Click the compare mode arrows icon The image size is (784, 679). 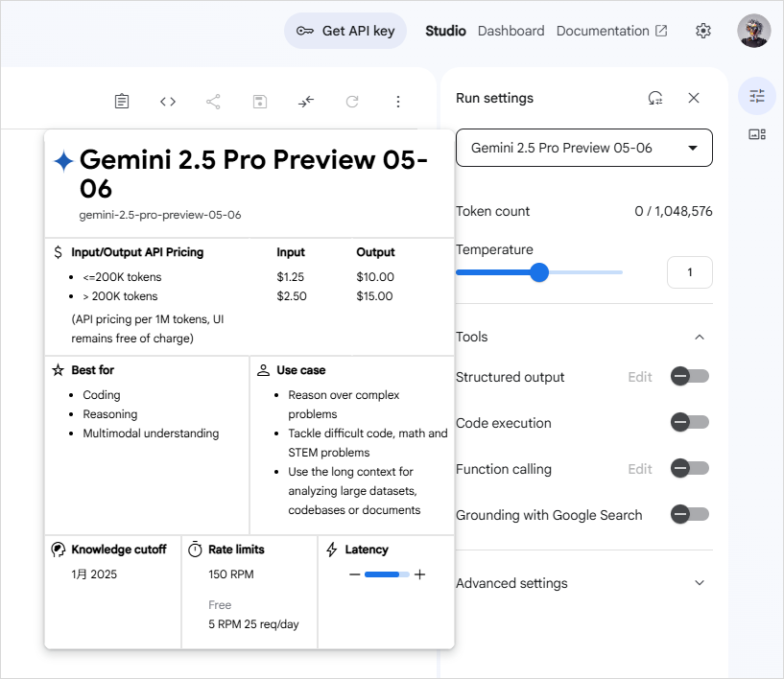point(306,102)
